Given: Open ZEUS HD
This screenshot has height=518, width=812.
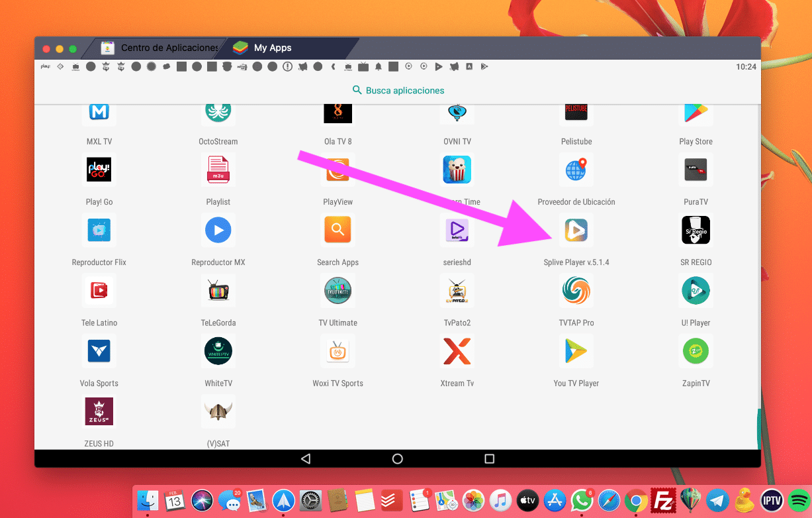Looking at the screenshot, I should 99,411.
